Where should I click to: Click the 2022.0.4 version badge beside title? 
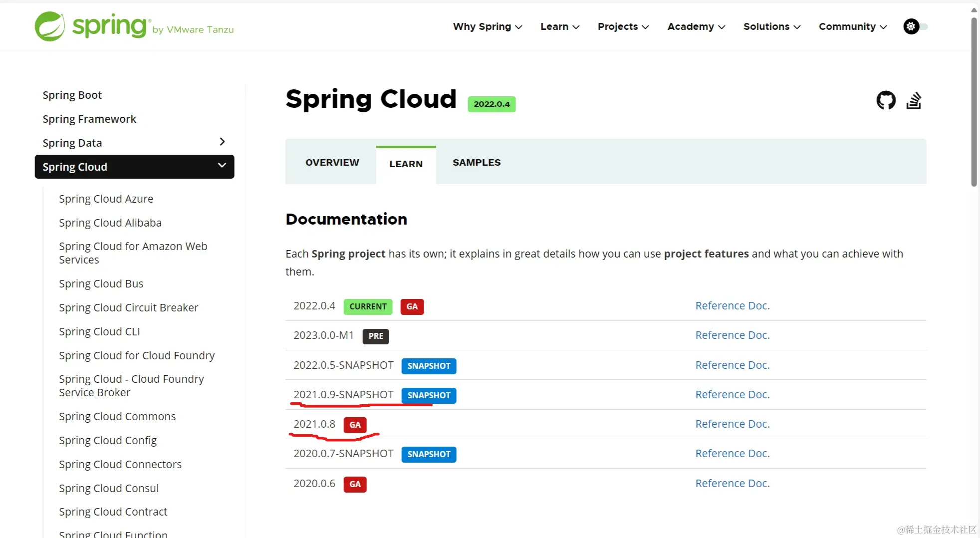point(491,104)
